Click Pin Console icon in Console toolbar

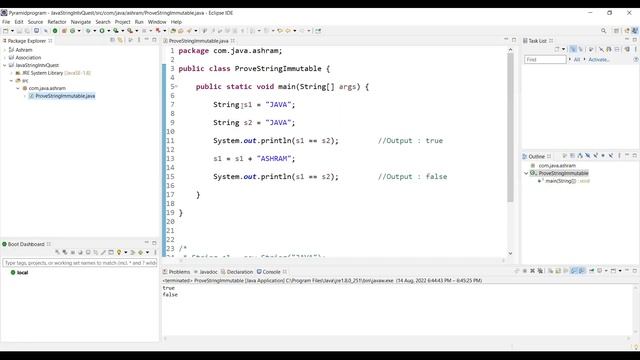pos(591,271)
